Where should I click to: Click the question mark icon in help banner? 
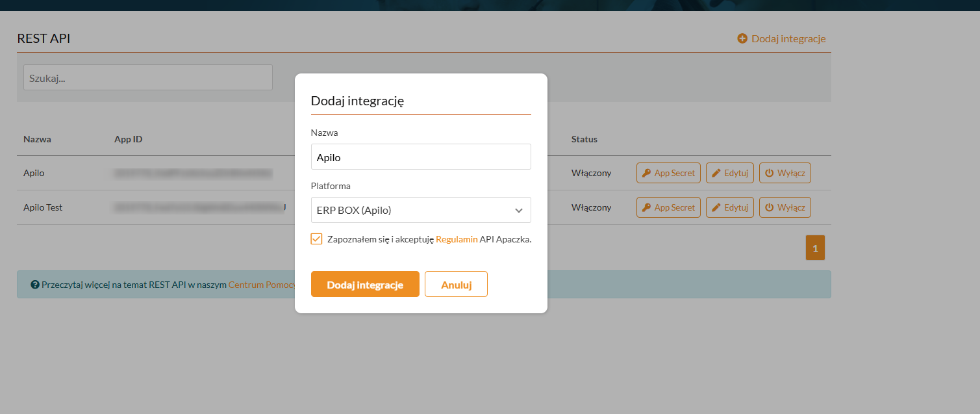coord(35,285)
